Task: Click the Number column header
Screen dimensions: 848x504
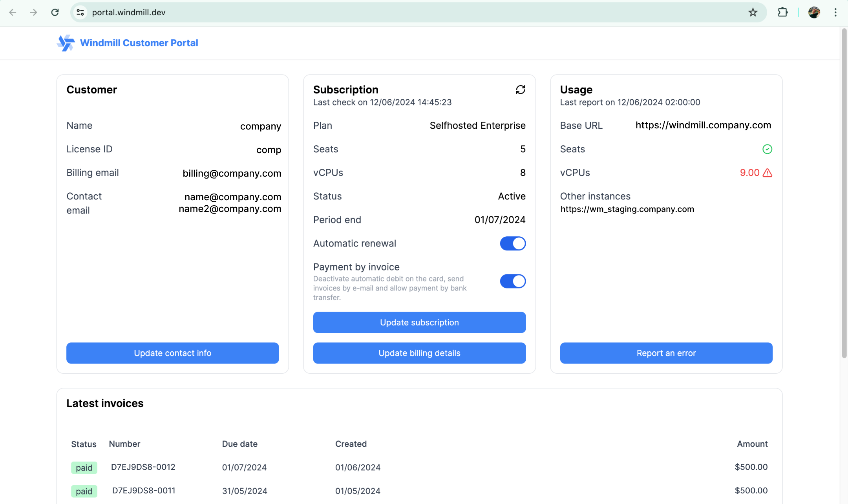Action: point(124,444)
